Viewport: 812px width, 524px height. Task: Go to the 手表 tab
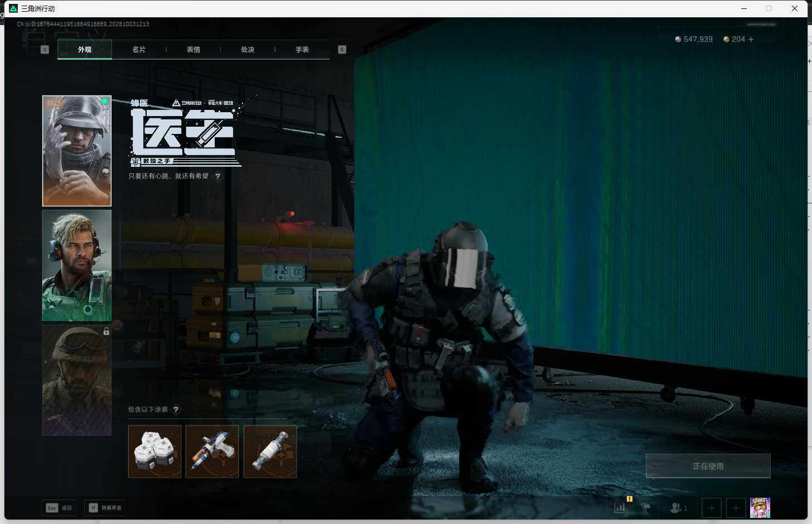(x=302, y=50)
